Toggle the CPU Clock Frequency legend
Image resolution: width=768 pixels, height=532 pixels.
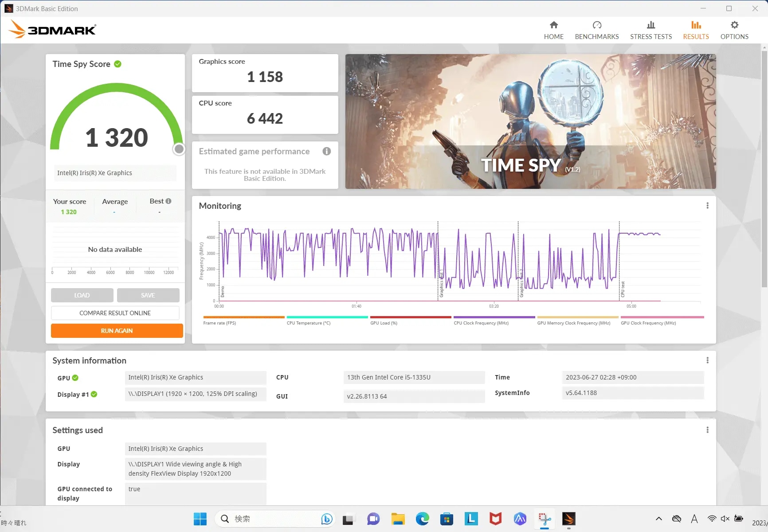494,321
